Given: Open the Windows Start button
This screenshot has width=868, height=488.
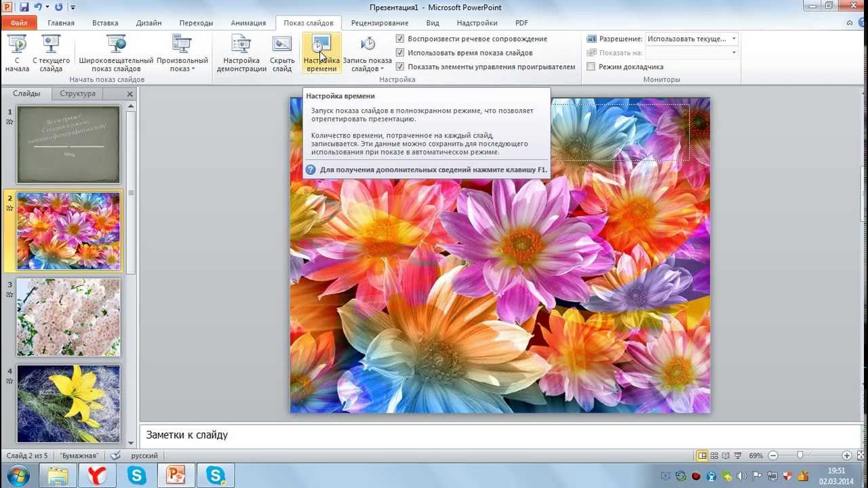Looking at the screenshot, I should point(18,475).
